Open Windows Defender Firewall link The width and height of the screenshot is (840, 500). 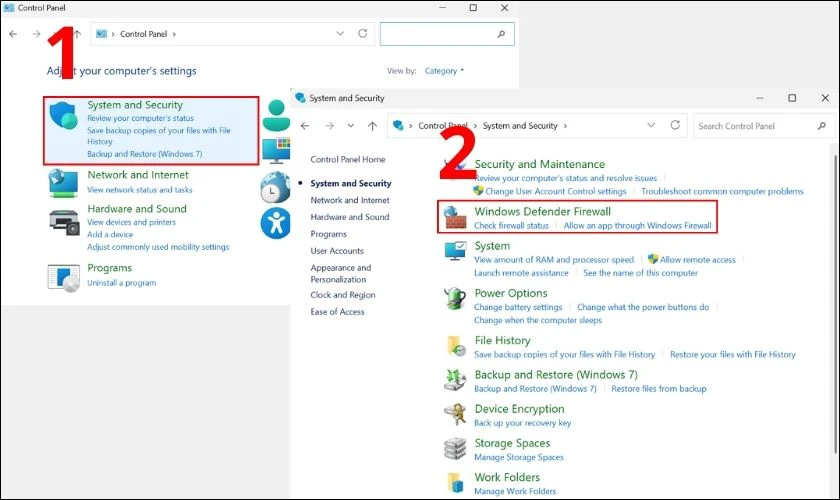tap(543, 211)
